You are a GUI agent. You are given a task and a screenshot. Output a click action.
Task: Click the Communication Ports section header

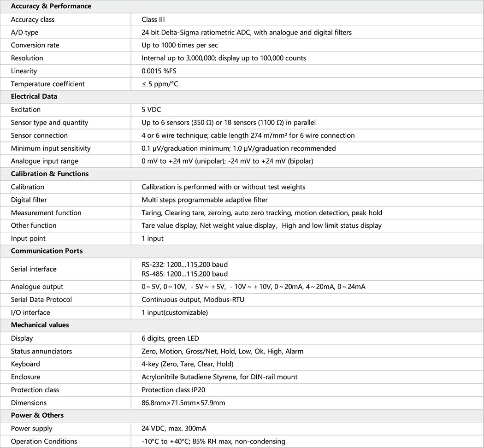47,251
